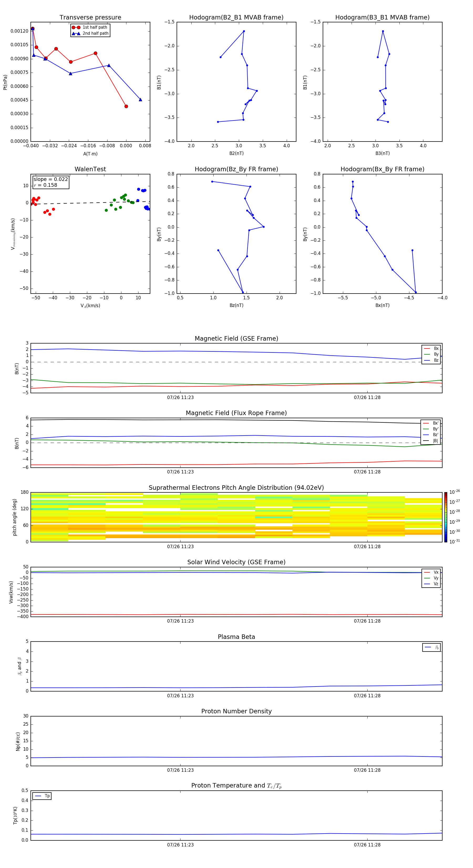This screenshot has height=868, width=473.
Task: Click the 0.00120 tick on Transverse pressure axis
Action: (x=19, y=31)
